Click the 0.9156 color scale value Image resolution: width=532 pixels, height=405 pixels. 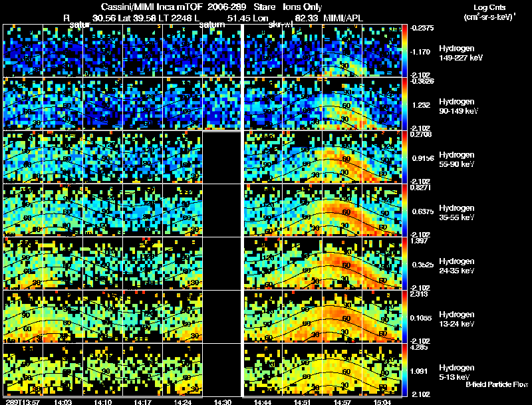422,158
